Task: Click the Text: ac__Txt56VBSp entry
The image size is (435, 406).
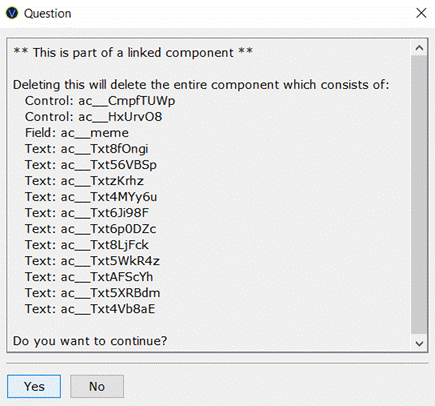Action: point(91,165)
